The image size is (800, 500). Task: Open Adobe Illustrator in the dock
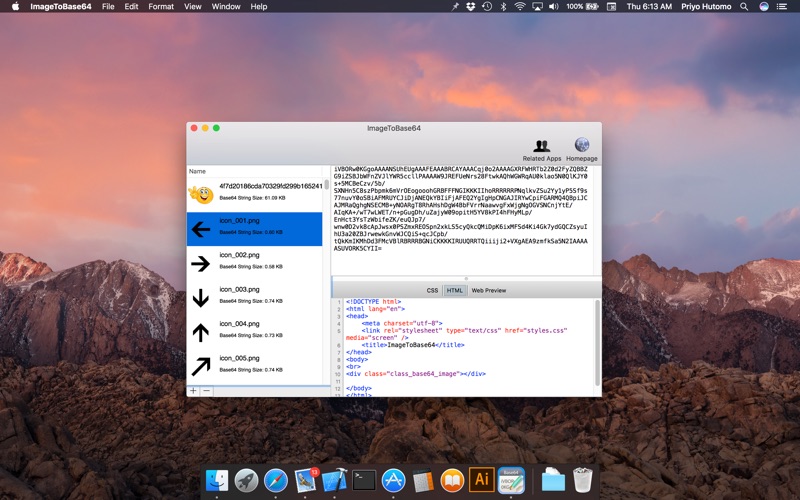point(481,481)
